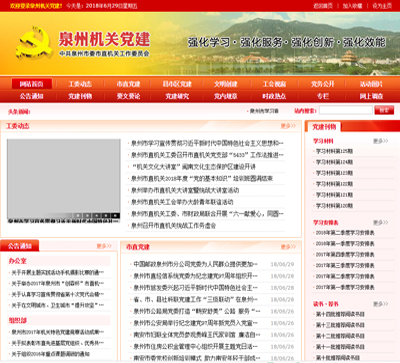The height and width of the screenshot is (363, 400).
Task: Click the red search button
Action: click(384, 110)
